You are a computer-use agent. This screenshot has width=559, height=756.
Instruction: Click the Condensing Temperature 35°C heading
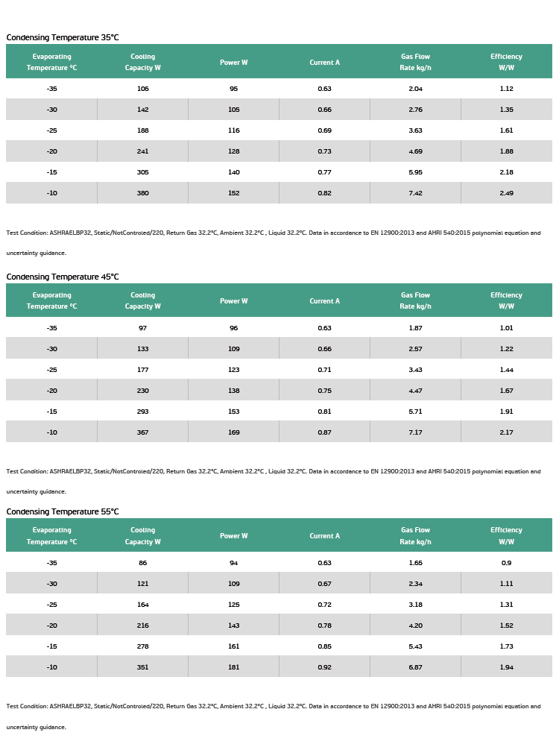[x=63, y=37]
